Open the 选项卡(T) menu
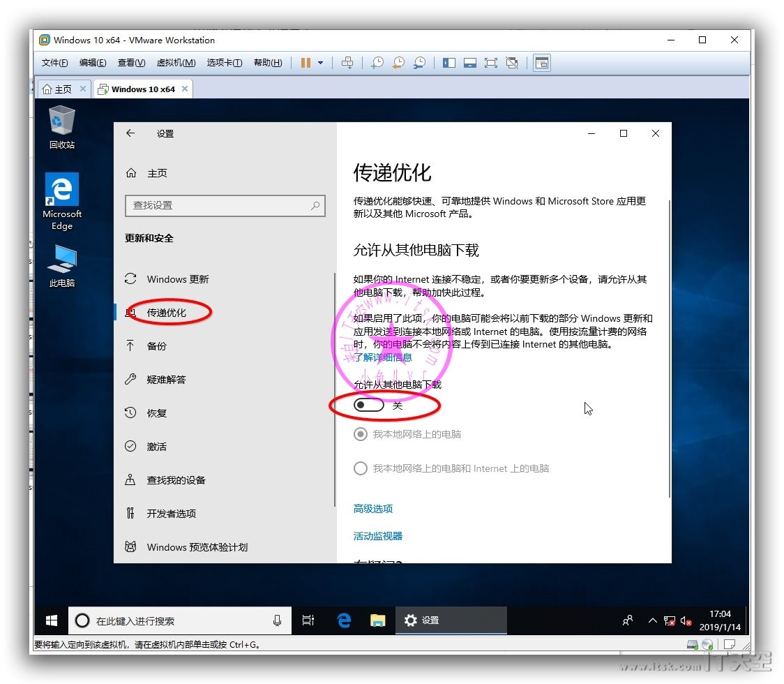 [x=225, y=63]
